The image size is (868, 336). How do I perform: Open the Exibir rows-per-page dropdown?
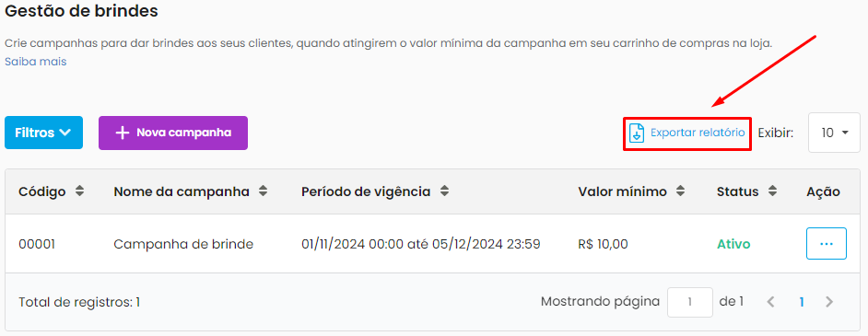point(834,133)
